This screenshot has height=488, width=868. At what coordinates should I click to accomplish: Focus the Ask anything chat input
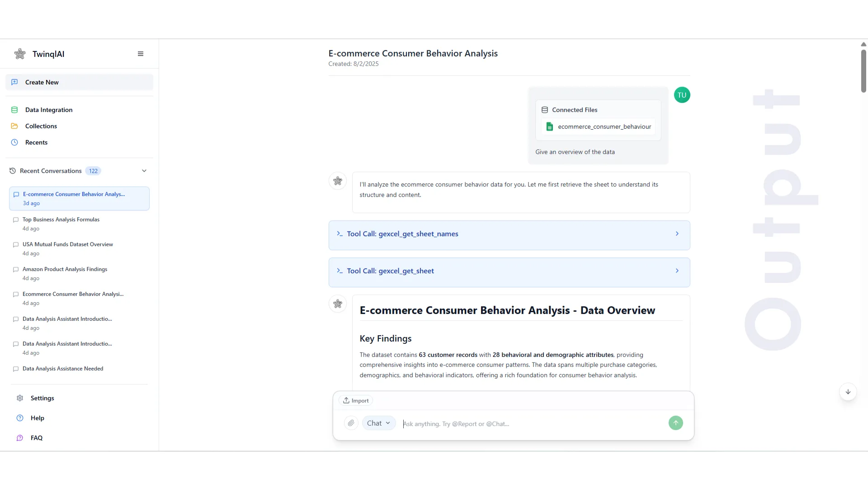(x=497, y=424)
